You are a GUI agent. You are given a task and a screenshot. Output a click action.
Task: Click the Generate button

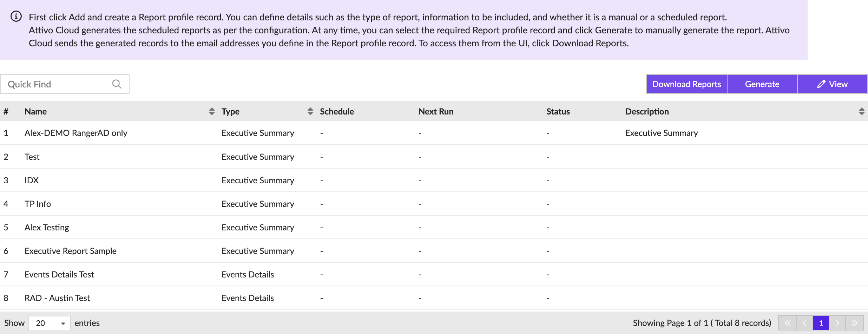[x=762, y=84]
